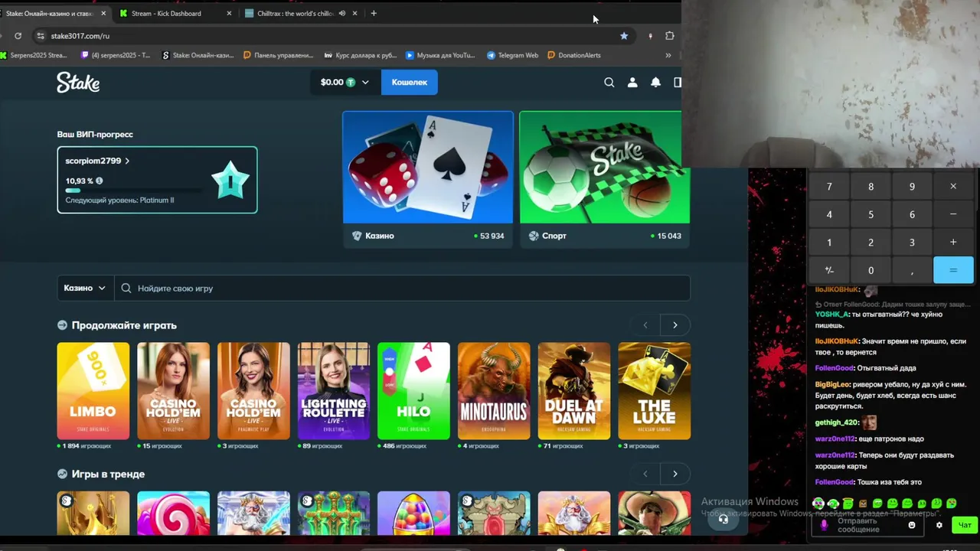Click the Platinum star badge
Screen dimensions: 980x551
click(x=230, y=180)
